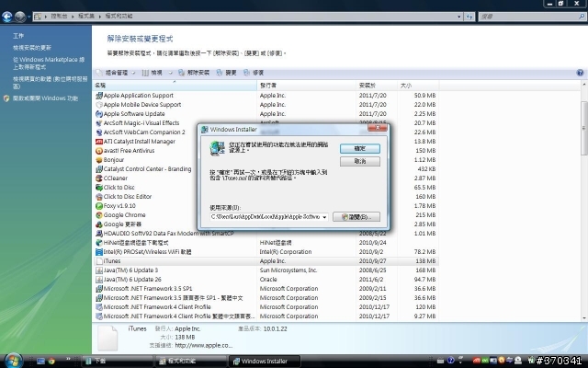
Task: Open the Windows Start orb
Action: (14, 361)
